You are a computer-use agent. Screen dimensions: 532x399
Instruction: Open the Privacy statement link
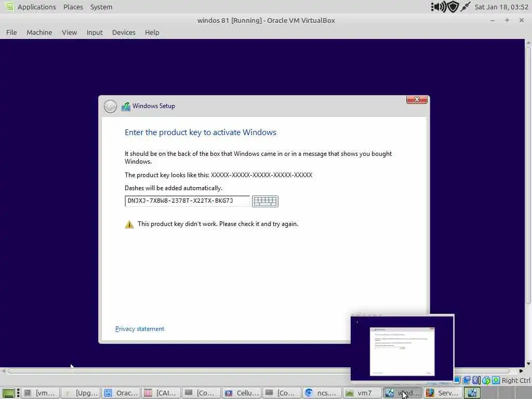pos(140,329)
